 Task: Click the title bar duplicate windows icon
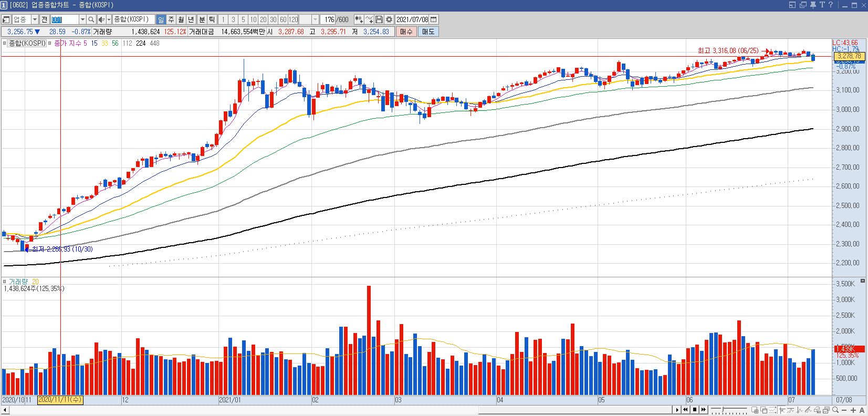[803, 5]
